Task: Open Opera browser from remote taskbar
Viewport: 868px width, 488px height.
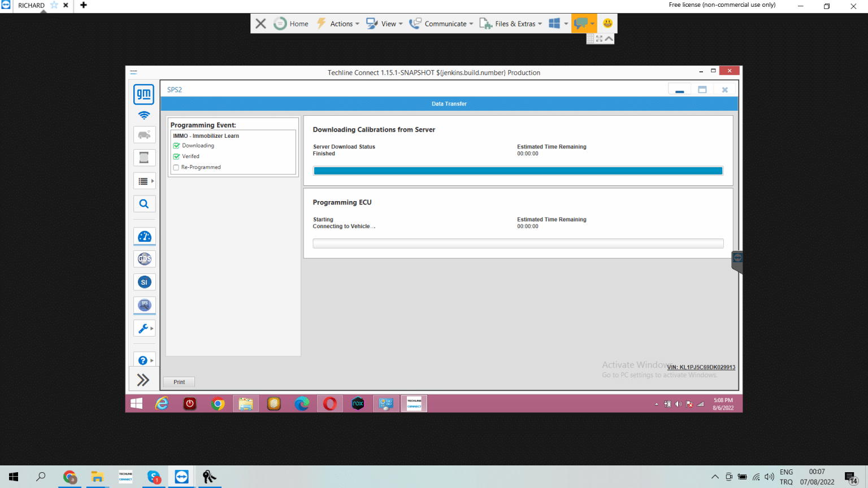Action: [x=329, y=404]
